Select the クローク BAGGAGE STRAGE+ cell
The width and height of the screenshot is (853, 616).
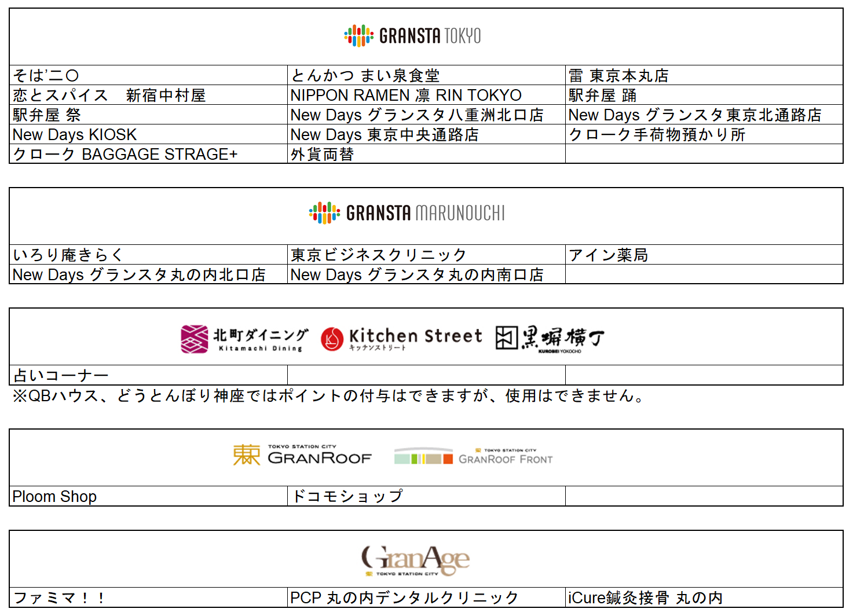coord(148,154)
